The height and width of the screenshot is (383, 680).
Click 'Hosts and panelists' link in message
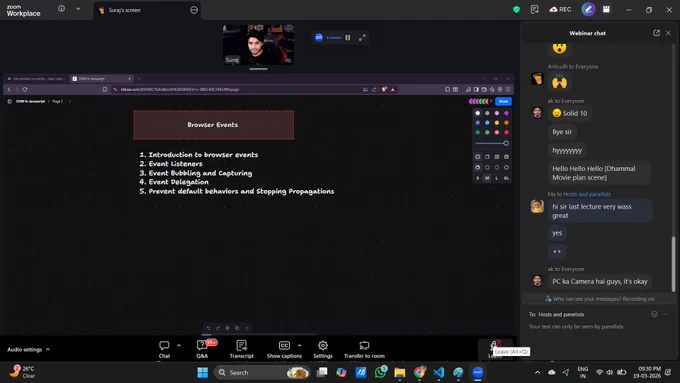587,194
